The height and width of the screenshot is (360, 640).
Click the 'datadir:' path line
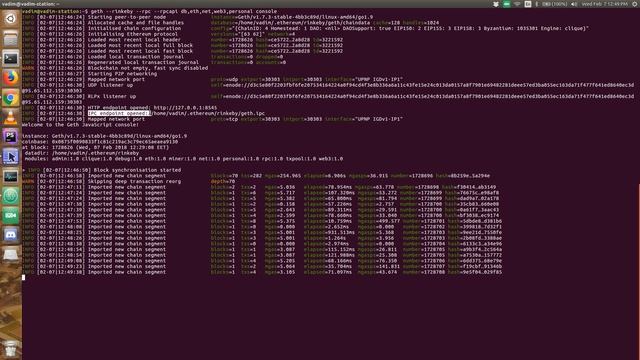[x=82, y=153]
